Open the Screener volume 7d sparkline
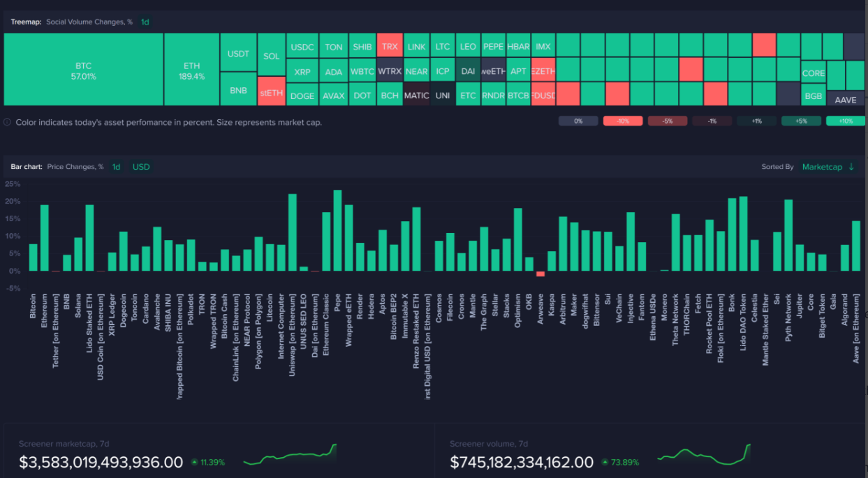The height and width of the screenshot is (478, 868). click(704, 455)
